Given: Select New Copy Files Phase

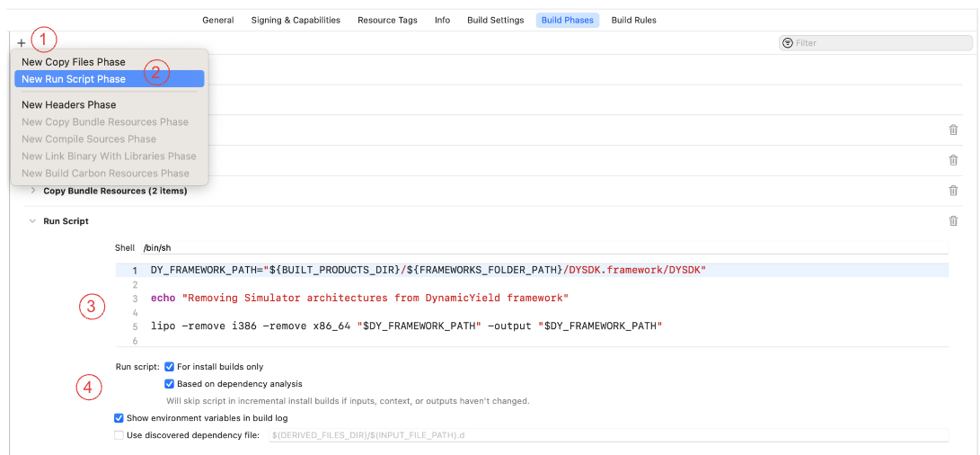Looking at the screenshot, I should click(73, 62).
